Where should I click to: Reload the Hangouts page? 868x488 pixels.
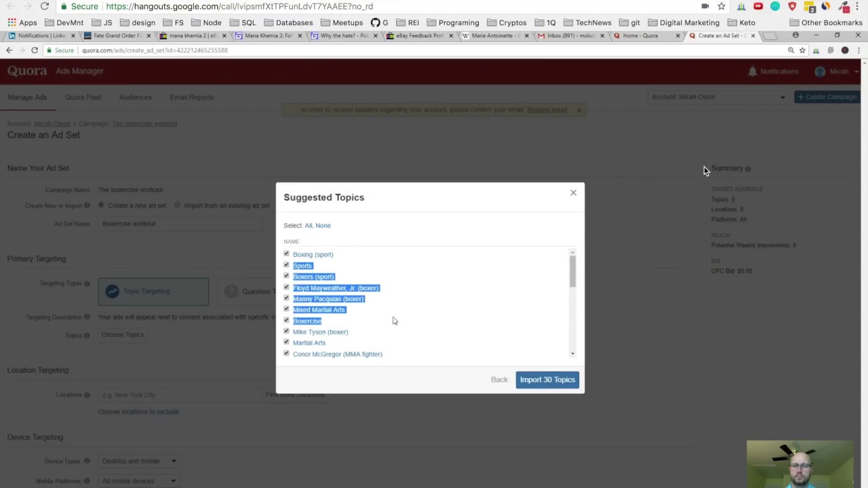pyautogui.click(x=44, y=6)
